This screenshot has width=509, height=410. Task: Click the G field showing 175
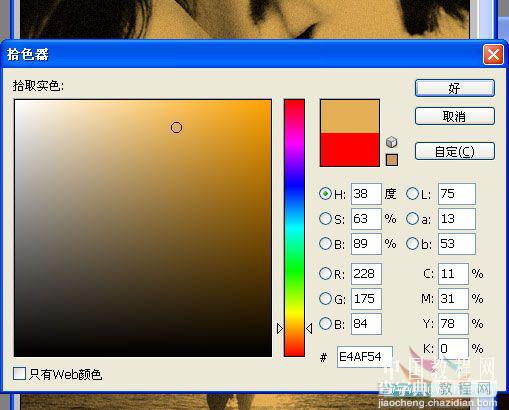pos(366,299)
